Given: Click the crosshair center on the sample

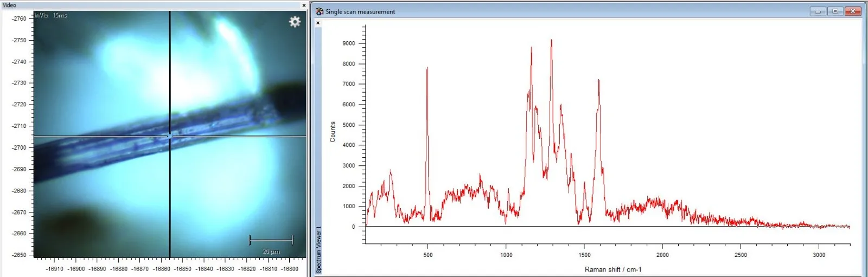Looking at the screenshot, I should tap(170, 136).
